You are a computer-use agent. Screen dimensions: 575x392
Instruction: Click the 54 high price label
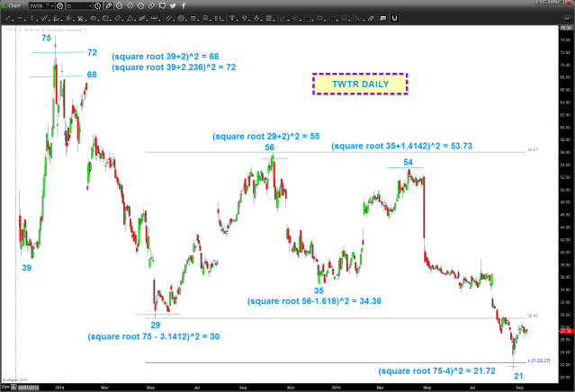[x=408, y=163]
